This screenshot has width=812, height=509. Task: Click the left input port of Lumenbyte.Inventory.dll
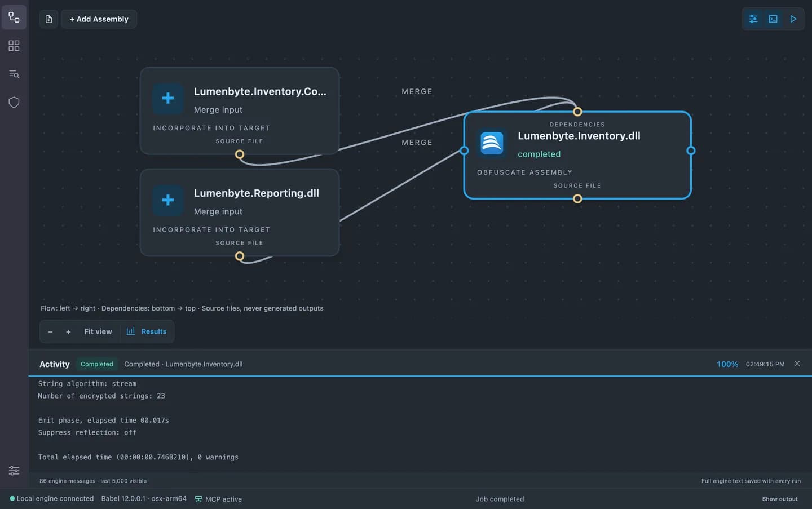(464, 151)
